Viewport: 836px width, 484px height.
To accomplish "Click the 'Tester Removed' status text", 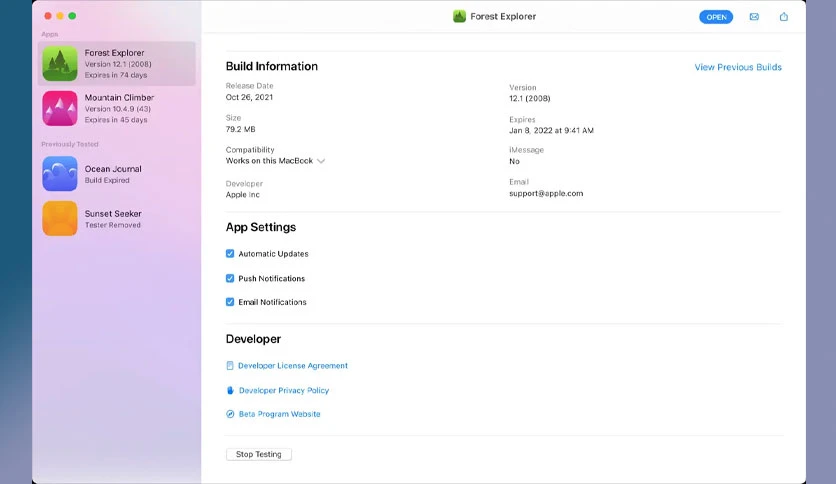I will pyautogui.click(x=112, y=225).
